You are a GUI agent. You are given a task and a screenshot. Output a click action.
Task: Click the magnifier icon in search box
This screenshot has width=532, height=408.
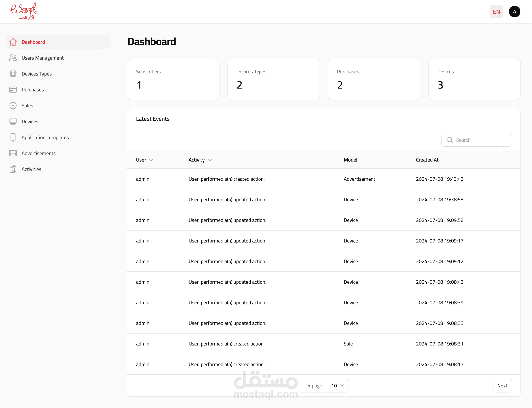point(449,140)
